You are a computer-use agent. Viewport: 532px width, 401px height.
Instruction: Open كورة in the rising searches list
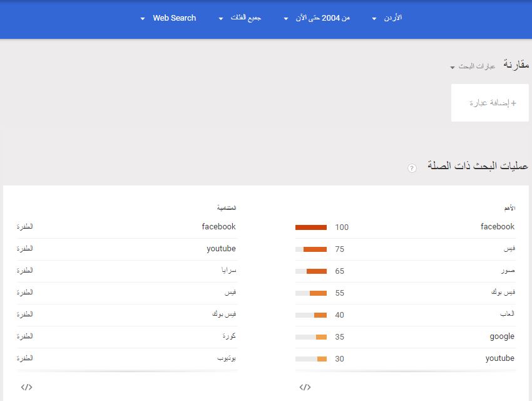(229, 336)
